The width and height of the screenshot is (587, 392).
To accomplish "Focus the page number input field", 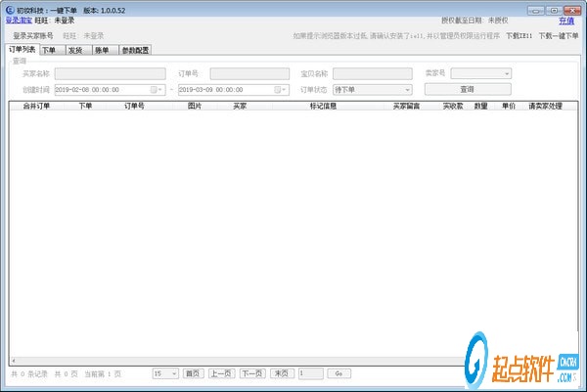I will coord(311,373).
